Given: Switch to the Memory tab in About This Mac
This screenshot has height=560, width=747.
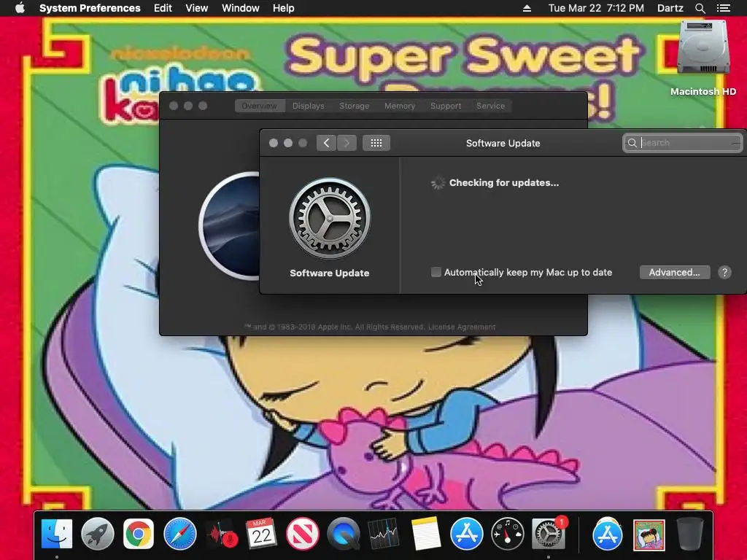Looking at the screenshot, I should coord(400,106).
